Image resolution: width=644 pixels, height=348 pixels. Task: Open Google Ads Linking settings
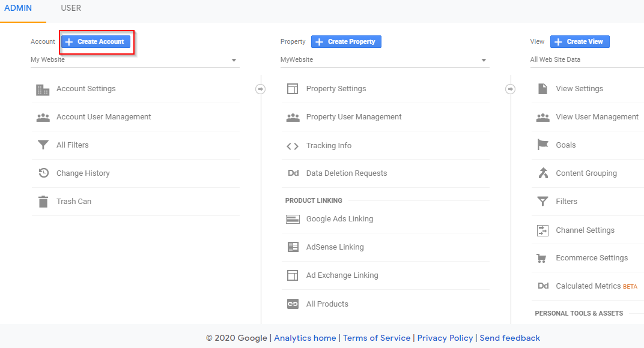339,219
